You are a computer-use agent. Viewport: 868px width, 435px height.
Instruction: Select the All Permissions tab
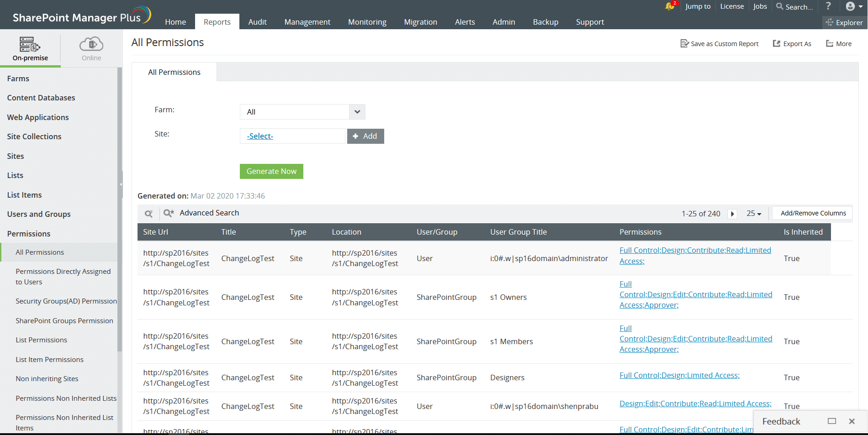click(174, 72)
